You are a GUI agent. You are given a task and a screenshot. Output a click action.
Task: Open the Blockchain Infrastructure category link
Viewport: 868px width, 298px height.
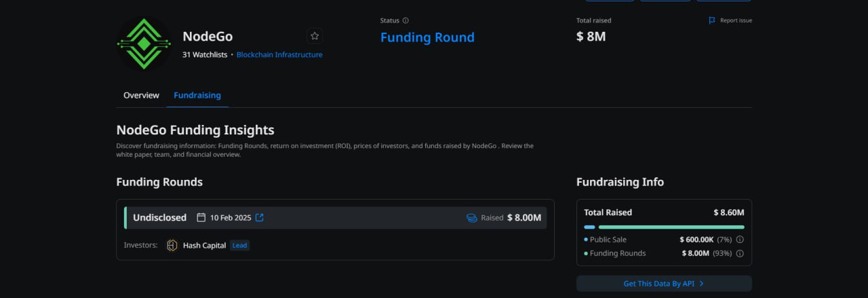point(279,54)
